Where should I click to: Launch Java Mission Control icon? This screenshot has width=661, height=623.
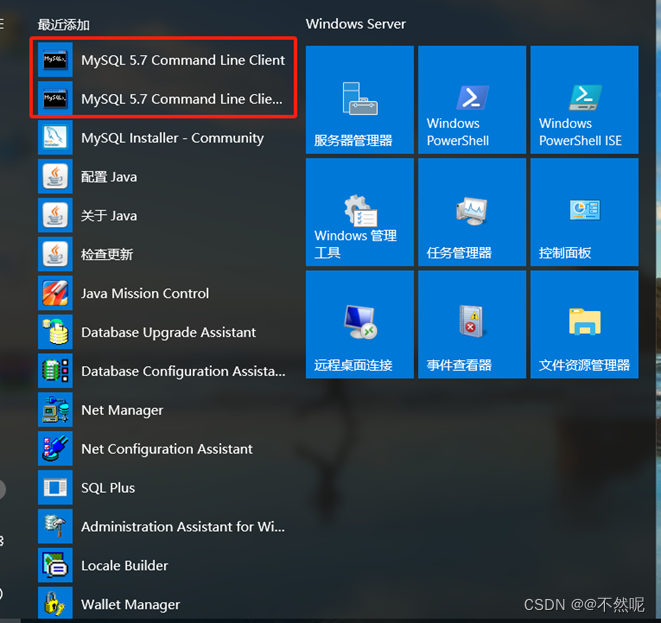click(x=55, y=293)
